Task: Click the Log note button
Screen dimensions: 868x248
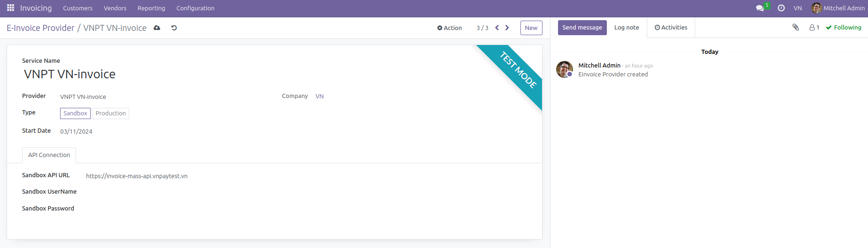Action: (x=627, y=28)
